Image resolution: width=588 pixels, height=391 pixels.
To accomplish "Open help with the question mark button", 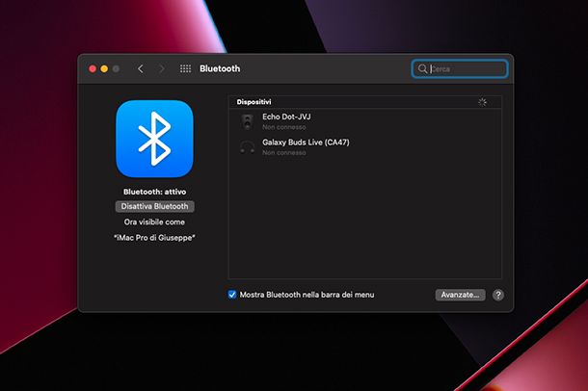I will [x=498, y=295].
